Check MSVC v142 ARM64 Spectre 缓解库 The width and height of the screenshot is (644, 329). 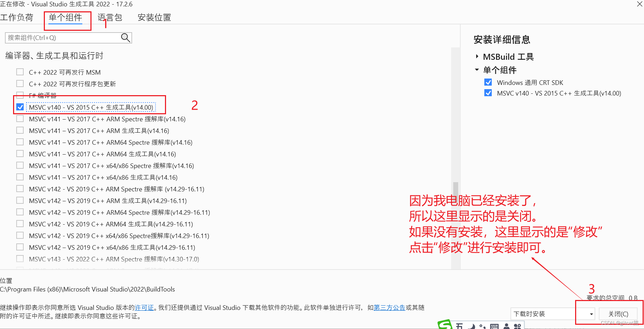click(20, 212)
